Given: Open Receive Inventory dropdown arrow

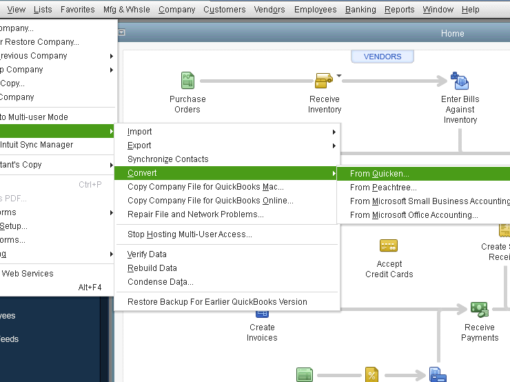Looking at the screenshot, I should coord(339,76).
